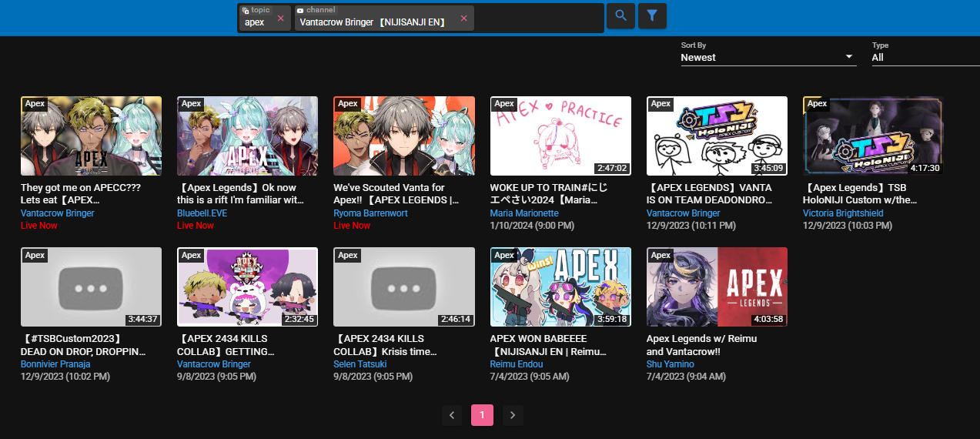Go to previous page arrow
Screen dimensions: 980x439
tap(452, 416)
